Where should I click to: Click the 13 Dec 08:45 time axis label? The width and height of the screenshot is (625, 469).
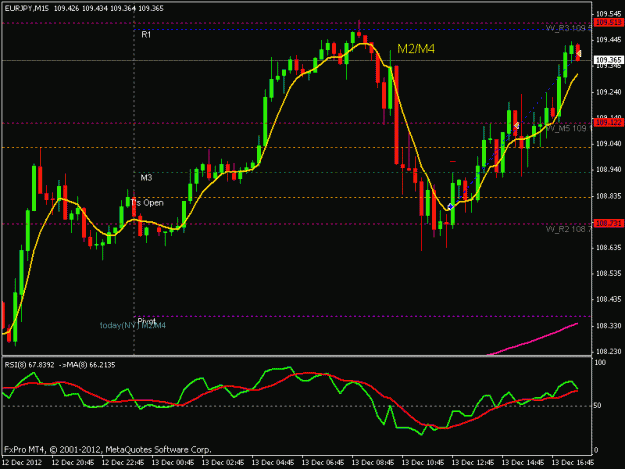tap(373, 462)
